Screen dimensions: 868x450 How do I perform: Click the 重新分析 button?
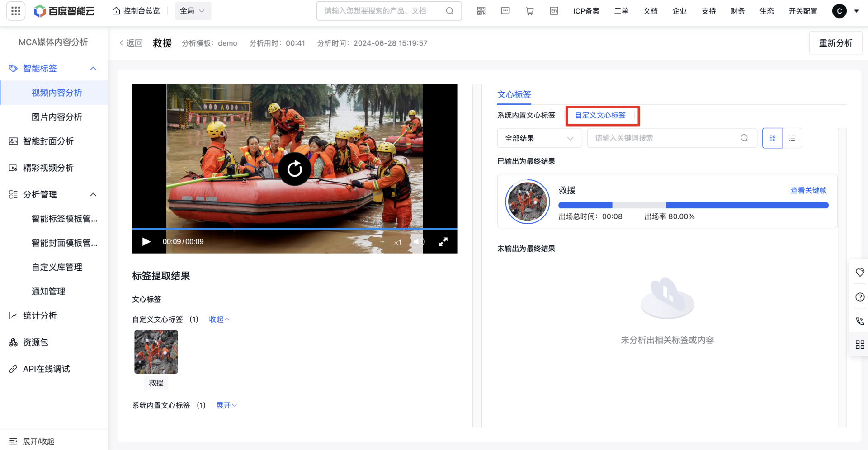[835, 43]
